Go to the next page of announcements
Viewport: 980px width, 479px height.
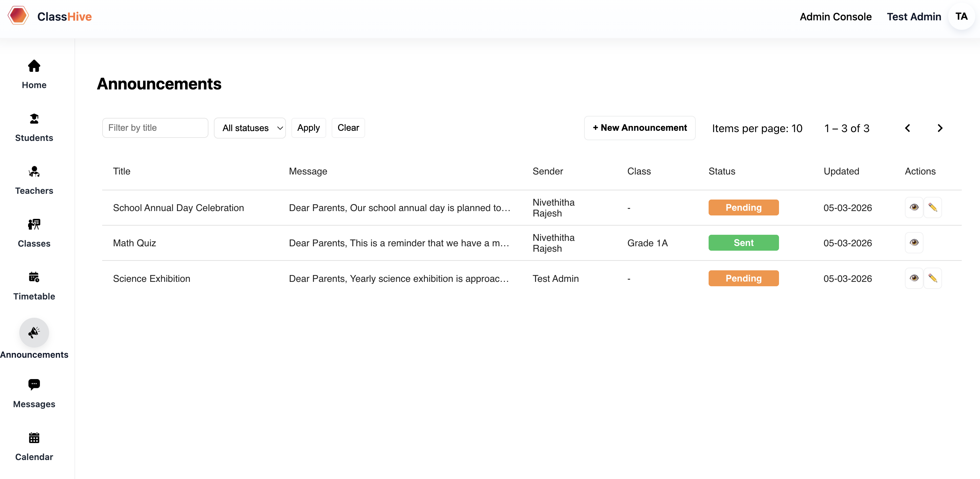tap(940, 128)
